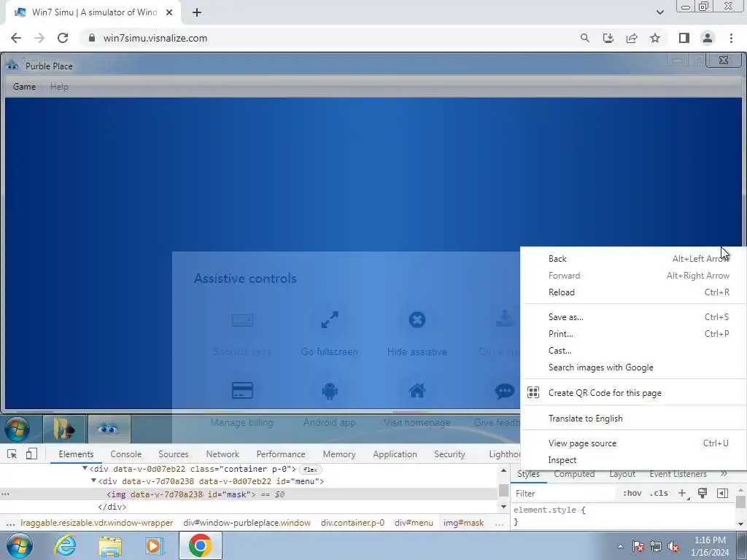Viewport: 747px width, 560px height.
Task: Open the Security tab in DevTools
Action: (x=449, y=454)
